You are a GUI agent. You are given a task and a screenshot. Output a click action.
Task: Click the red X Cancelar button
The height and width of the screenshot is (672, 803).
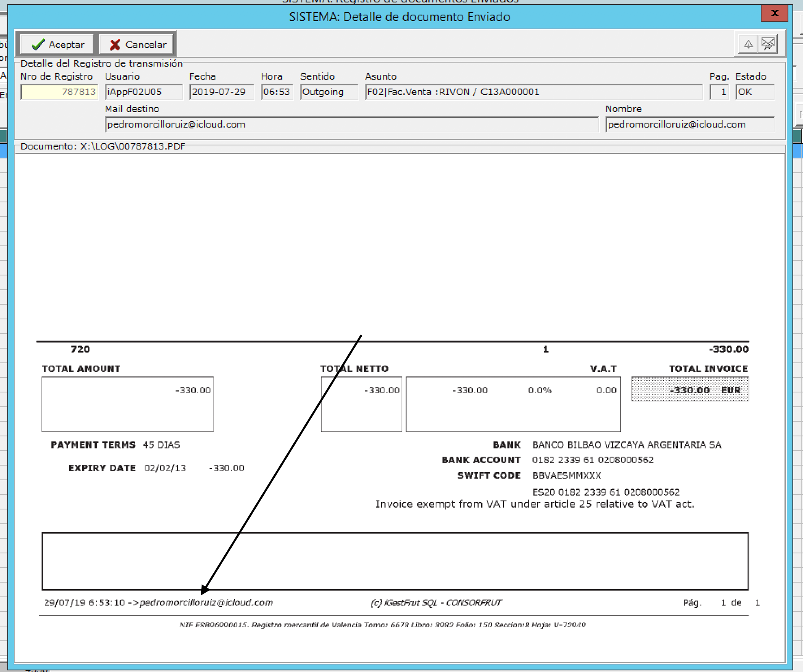pos(137,45)
